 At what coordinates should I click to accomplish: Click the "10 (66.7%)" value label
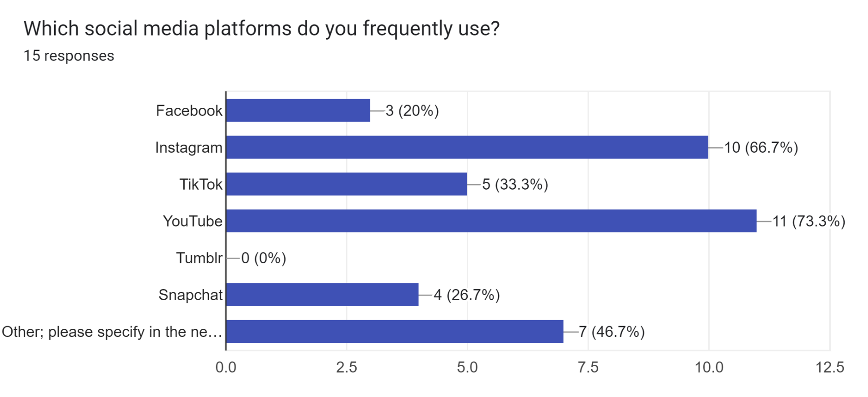coord(761,147)
